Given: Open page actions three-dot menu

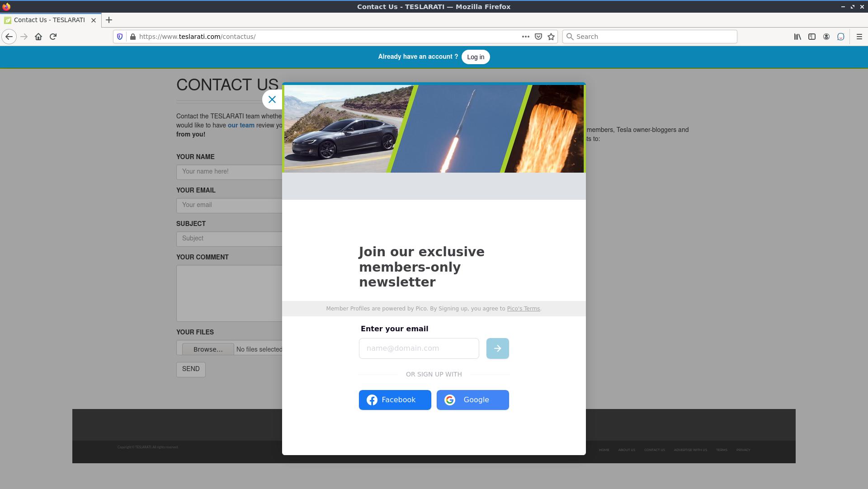Looking at the screenshot, I should [x=525, y=37].
